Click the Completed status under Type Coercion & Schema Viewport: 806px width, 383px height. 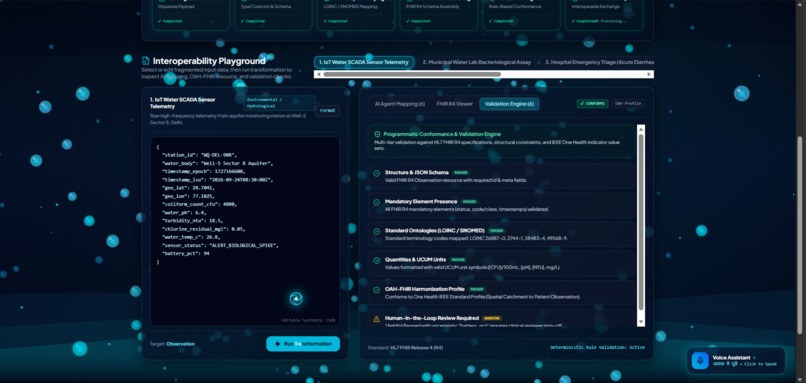(253, 21)
